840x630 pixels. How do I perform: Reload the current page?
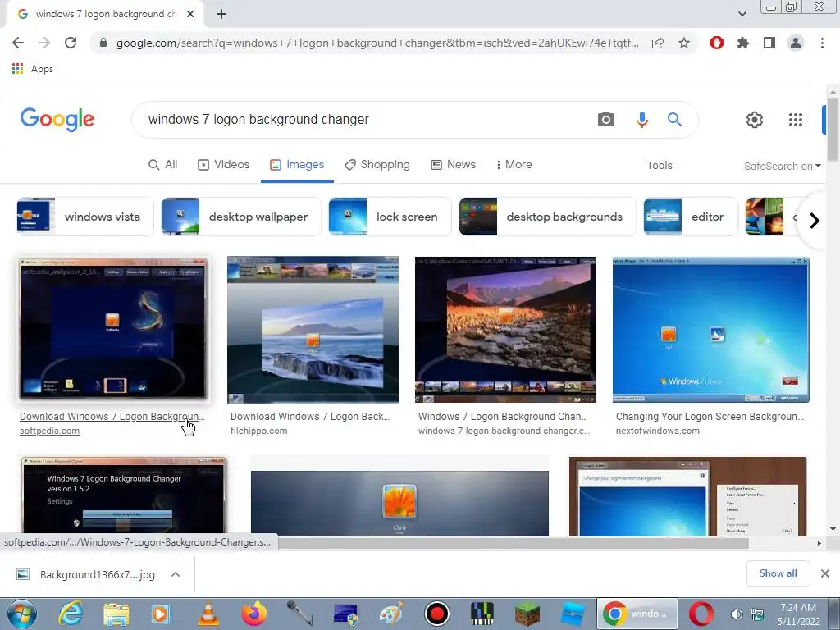71,43
